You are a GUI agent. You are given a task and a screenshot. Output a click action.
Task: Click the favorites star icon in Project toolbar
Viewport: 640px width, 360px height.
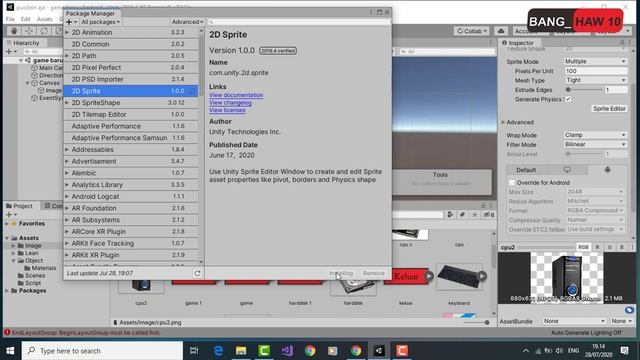(475, 215)
